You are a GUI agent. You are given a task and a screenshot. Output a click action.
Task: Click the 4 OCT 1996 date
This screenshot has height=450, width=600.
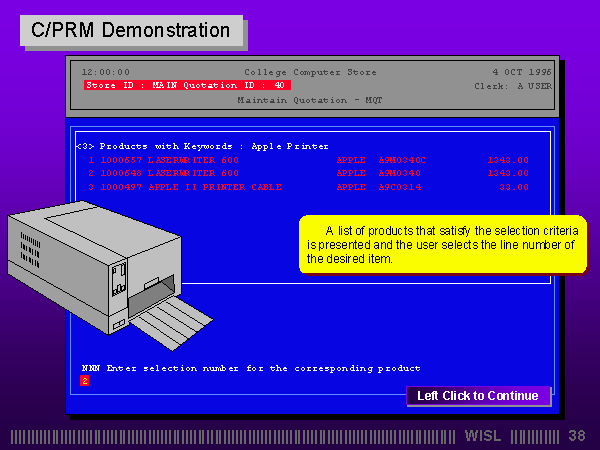point(521,72)
